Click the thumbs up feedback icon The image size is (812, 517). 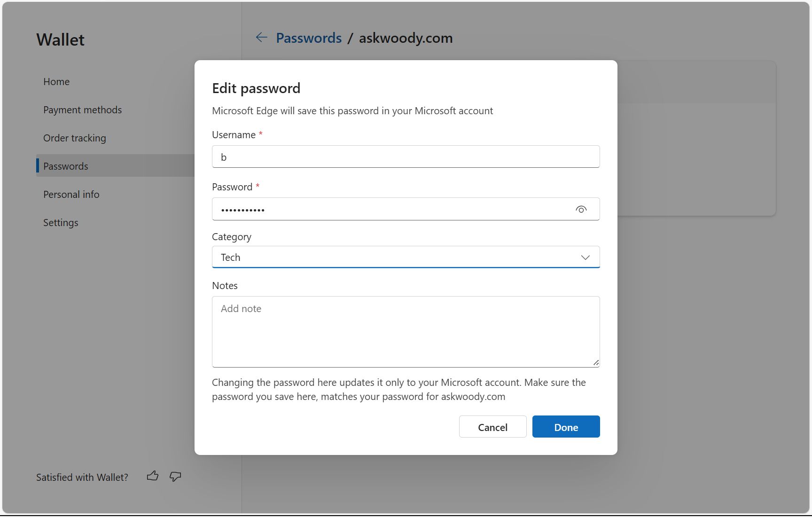(153, 476)
